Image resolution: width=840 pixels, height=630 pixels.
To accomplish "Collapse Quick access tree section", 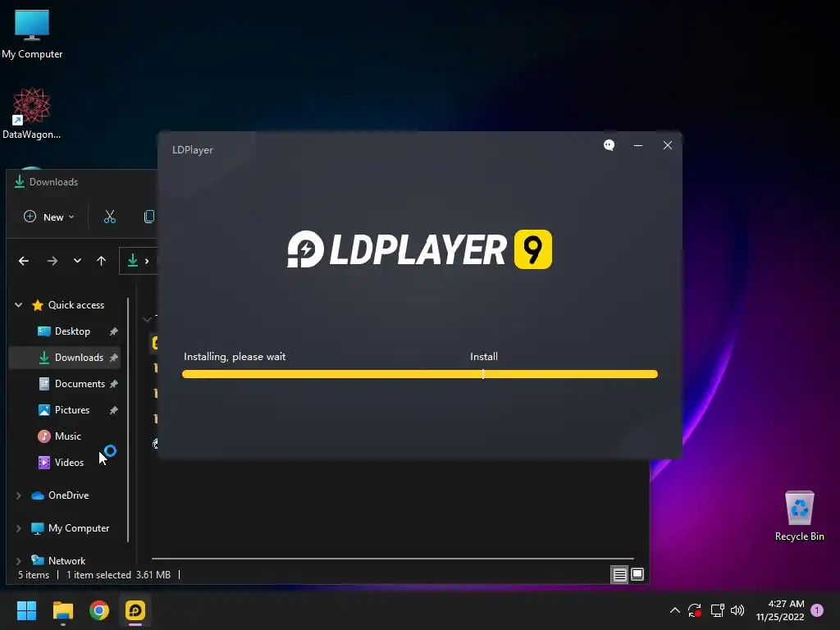I will pyautogui.click(x=19, y=305).
